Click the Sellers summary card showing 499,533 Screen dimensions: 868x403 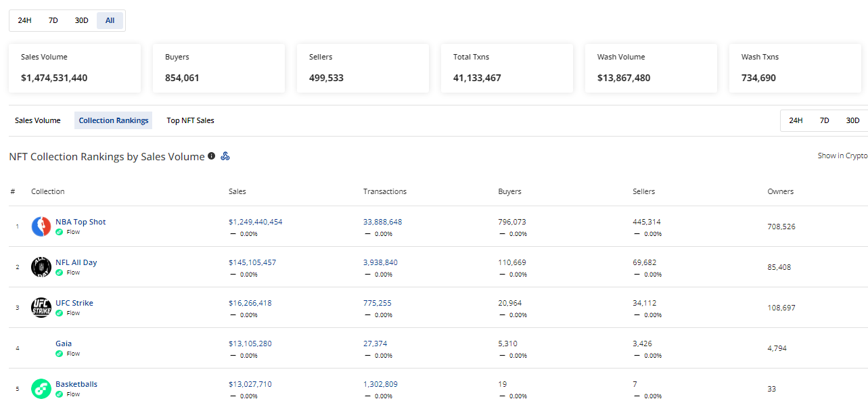[363, 68]
